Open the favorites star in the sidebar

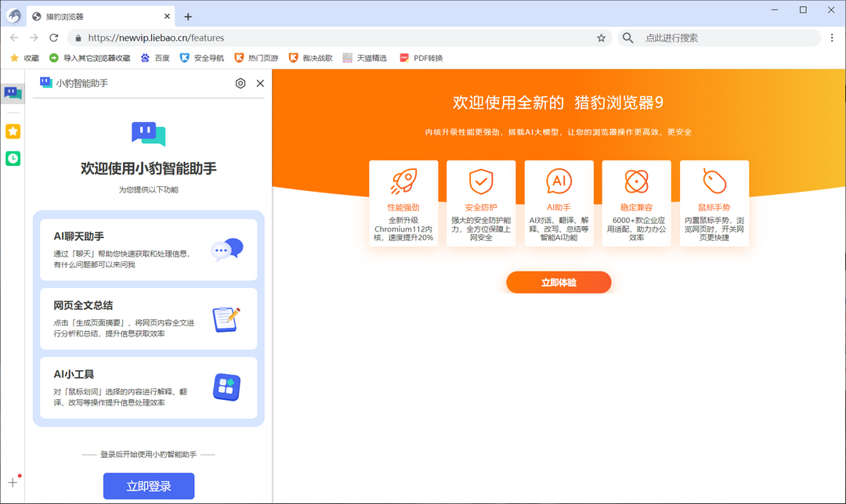click(13, 131)
